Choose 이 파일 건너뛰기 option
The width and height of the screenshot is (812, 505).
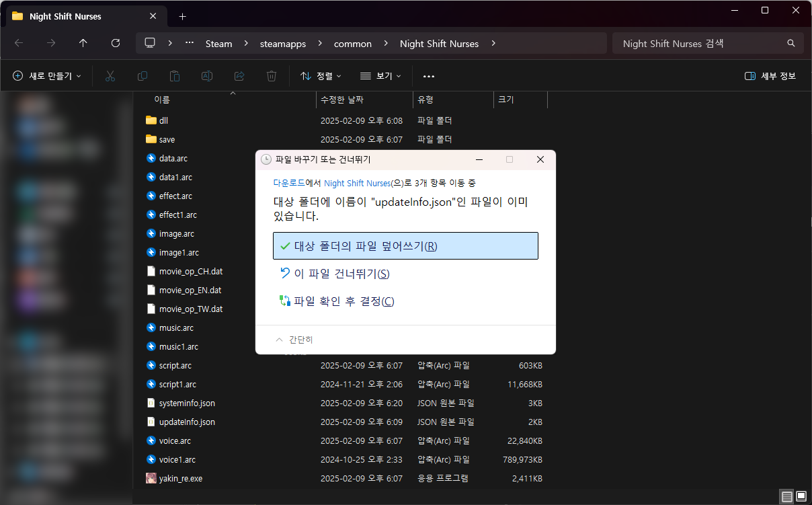pos(405,274)
